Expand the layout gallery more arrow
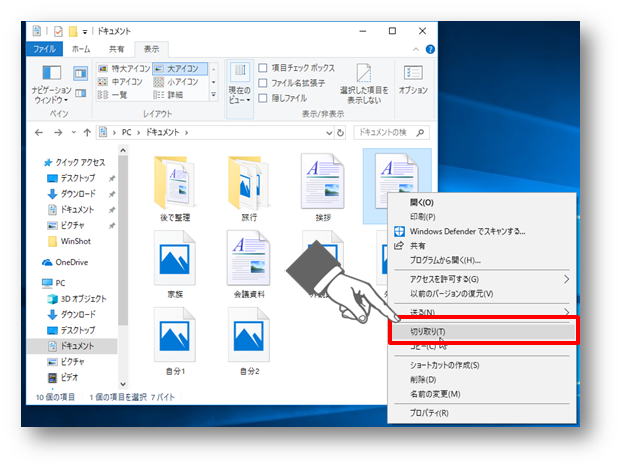This screenshot has height=469, width=622. point(213,95)
